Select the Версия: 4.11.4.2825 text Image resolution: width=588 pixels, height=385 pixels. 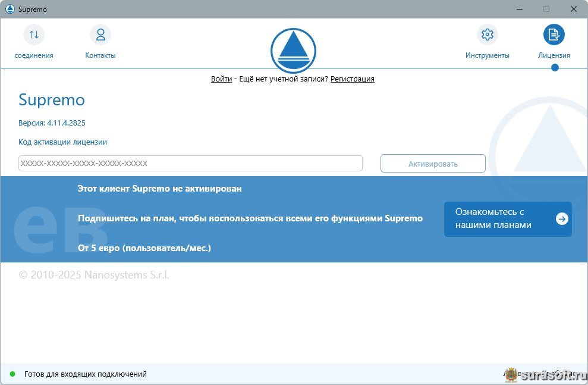point(52,123)
